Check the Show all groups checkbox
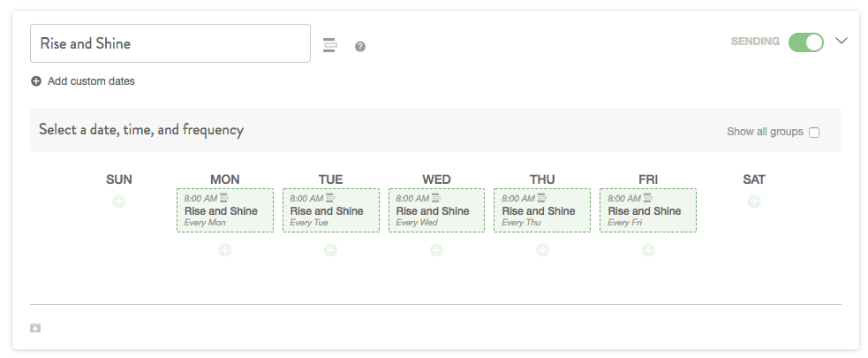 [x=814, y=133]
